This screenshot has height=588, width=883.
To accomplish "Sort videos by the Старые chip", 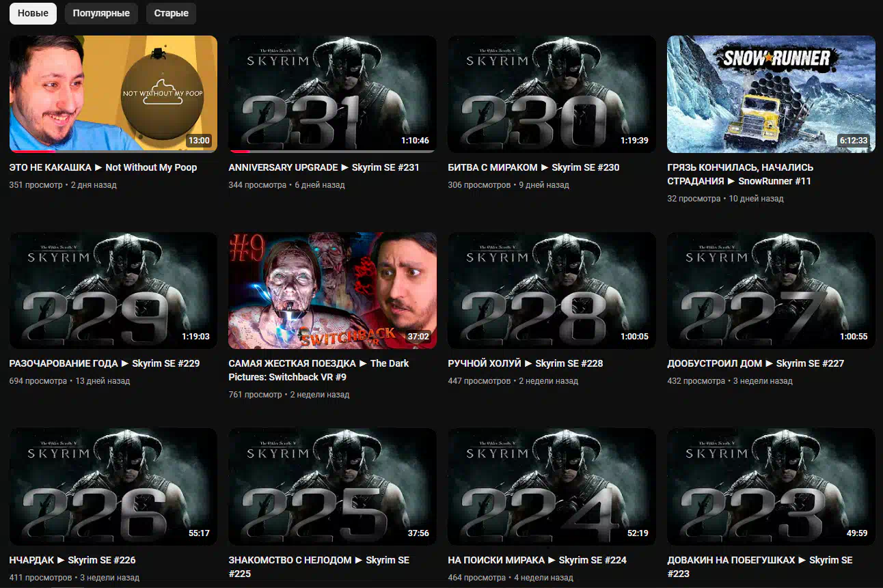I will [x=171, y=14].
